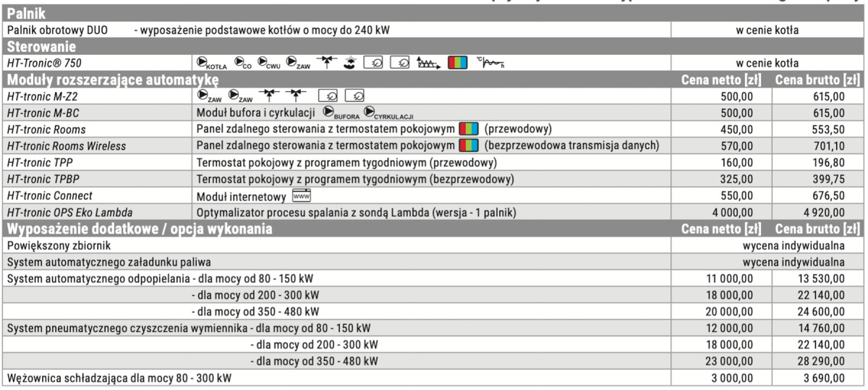
Task: Click the color display icon in HT-Tronic 750 row
Action: 458,62
